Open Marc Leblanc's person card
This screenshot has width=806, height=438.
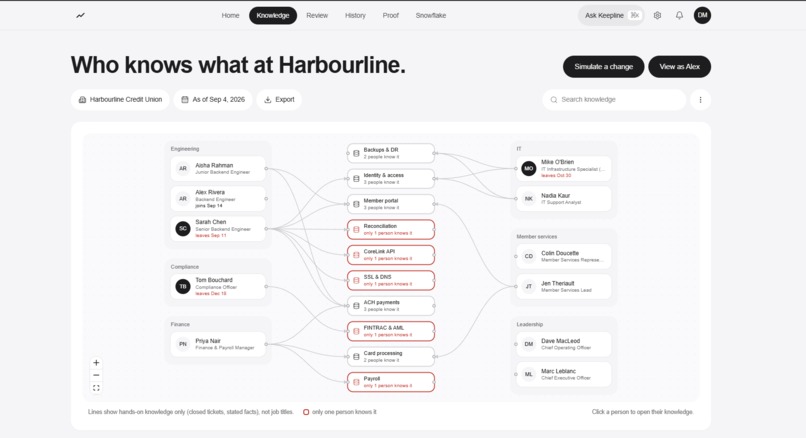click(563, 374)
